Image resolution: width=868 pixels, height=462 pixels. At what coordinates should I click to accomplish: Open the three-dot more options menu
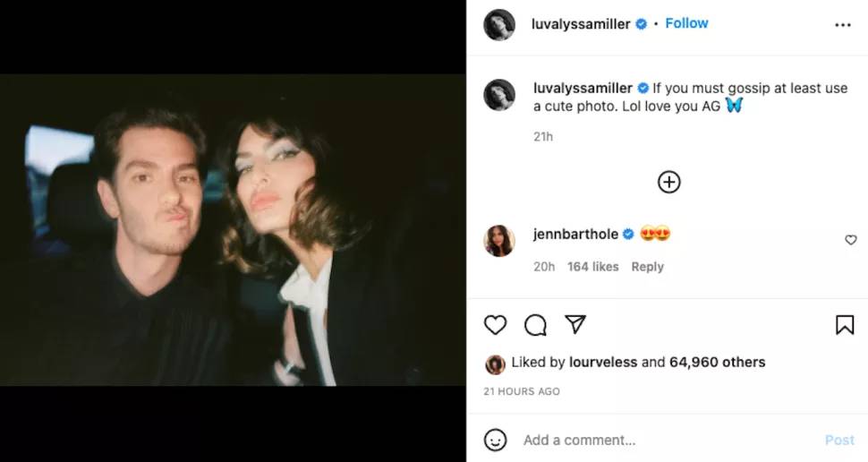click(842, 25)
